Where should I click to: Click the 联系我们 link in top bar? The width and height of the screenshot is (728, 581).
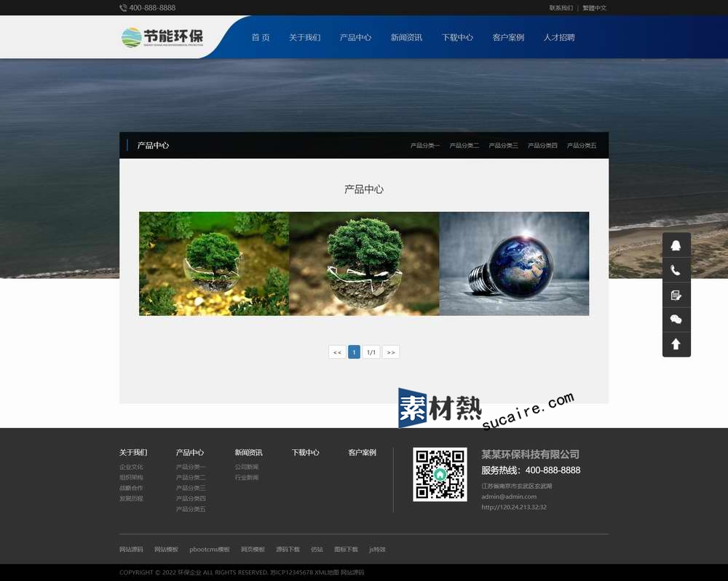(x=561, y=8)
